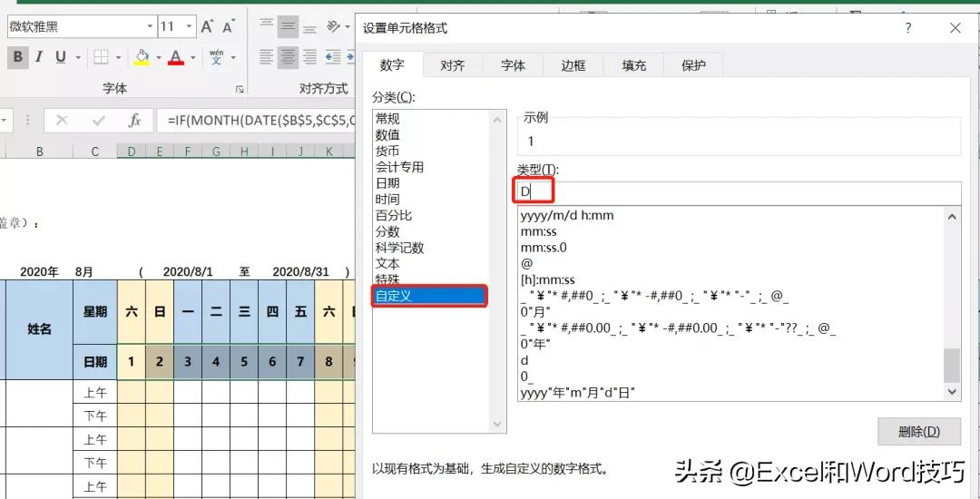Expand the wén phonetic guide dropdown arrow
This screenshot has height=499, width=980.
click(x=233, y=57)
